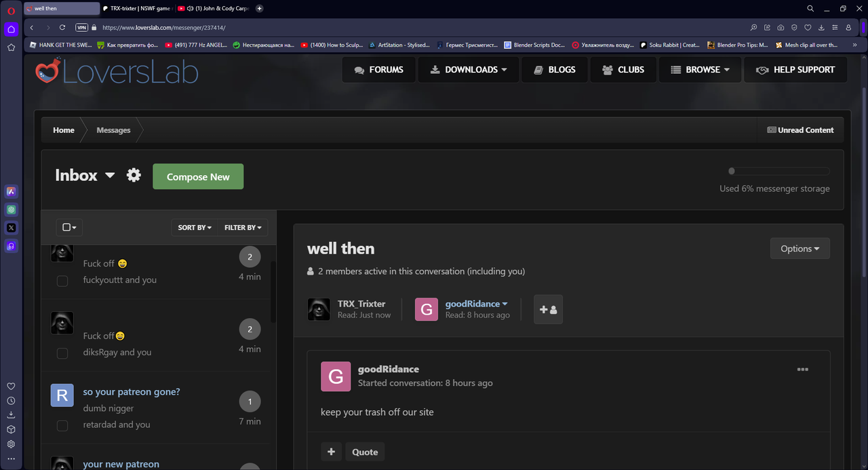This screenshot has height=470, width=868.
Task: Click the LoversLab site logo
Action: (117, 71)
